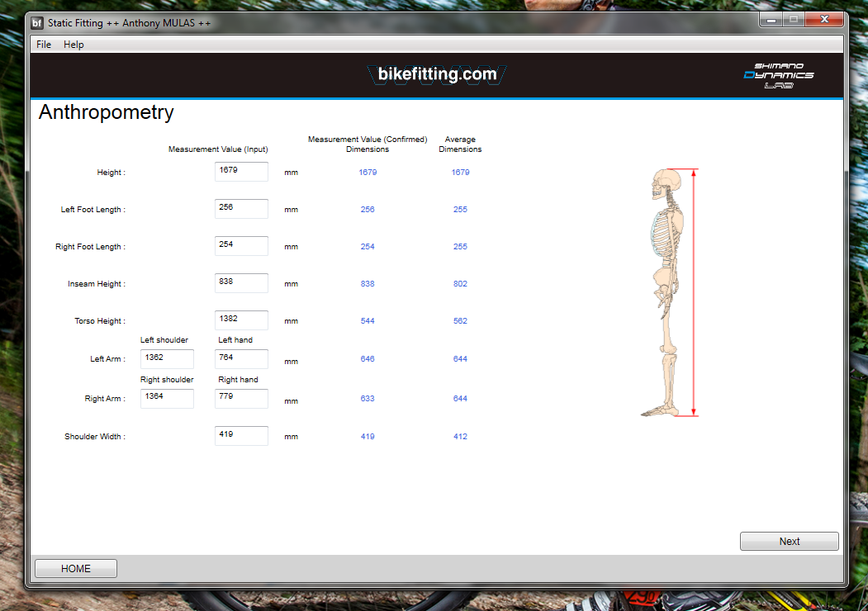Open the File menu

point(44,45)
